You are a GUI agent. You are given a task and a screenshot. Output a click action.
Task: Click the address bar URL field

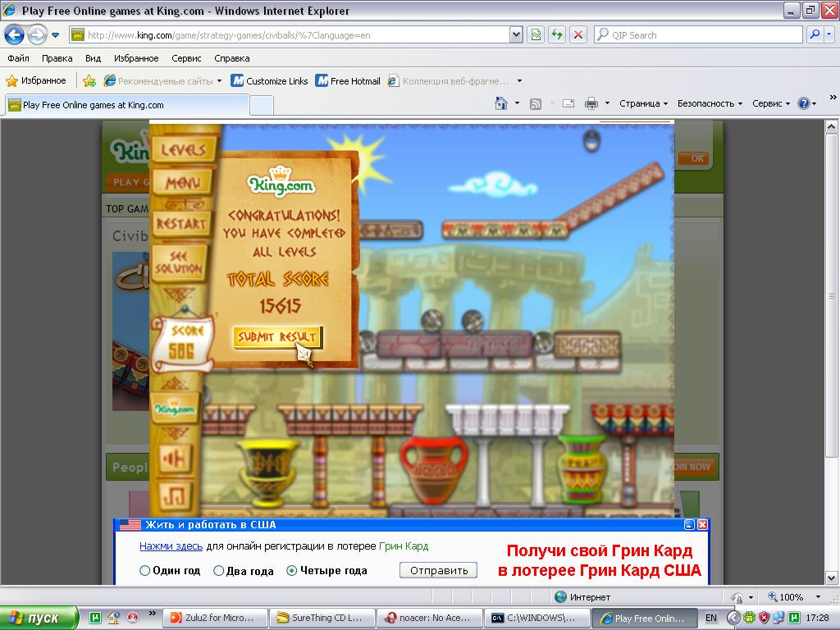pos(290,35)
